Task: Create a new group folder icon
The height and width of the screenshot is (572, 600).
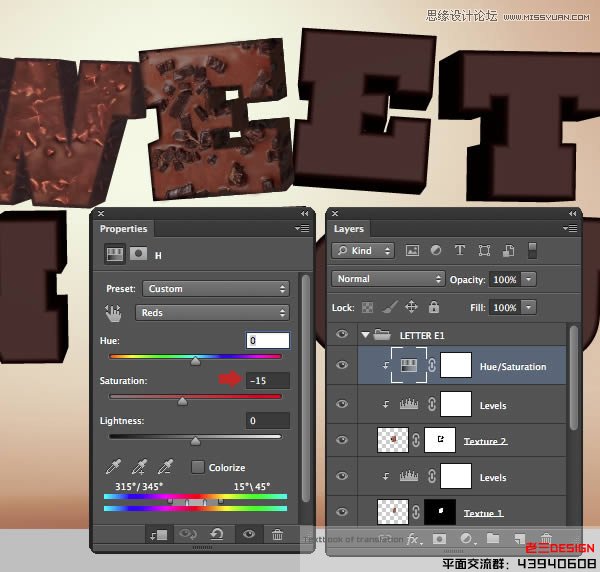Action: pos(493,539)
